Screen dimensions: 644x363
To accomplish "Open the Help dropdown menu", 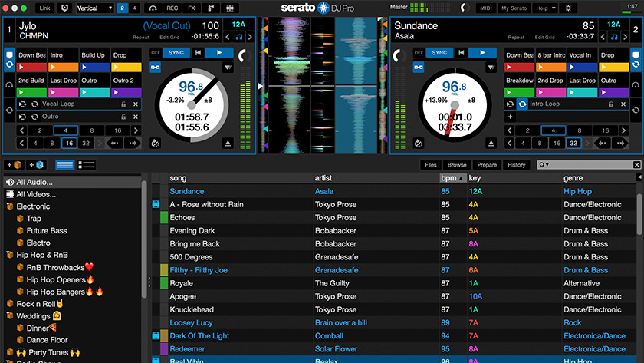I will (545, 8).
